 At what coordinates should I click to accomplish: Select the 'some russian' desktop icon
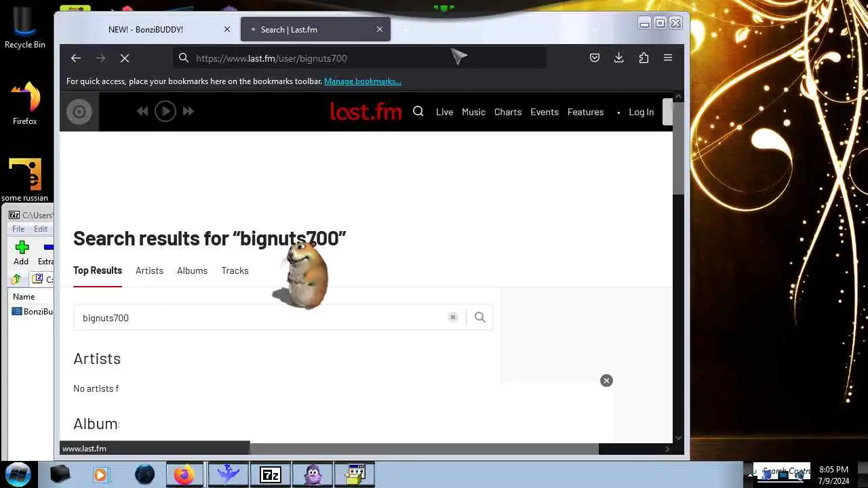[x=25, y=179]
